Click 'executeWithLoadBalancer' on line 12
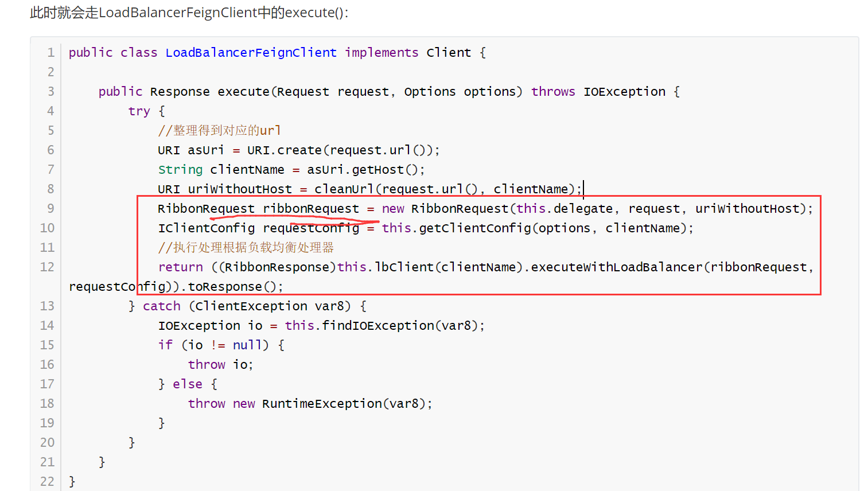The width and height of the screenshot is (868, 491). [x=617, y=267]
